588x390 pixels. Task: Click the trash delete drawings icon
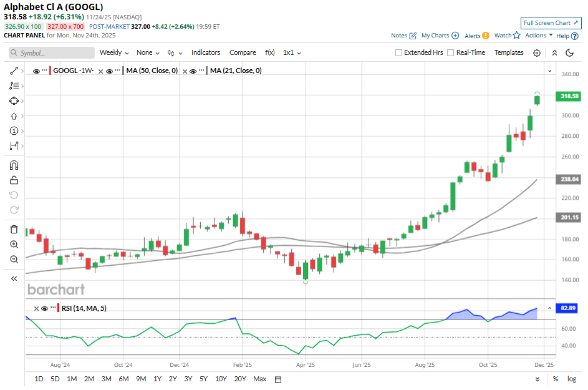tap(14, 230)
